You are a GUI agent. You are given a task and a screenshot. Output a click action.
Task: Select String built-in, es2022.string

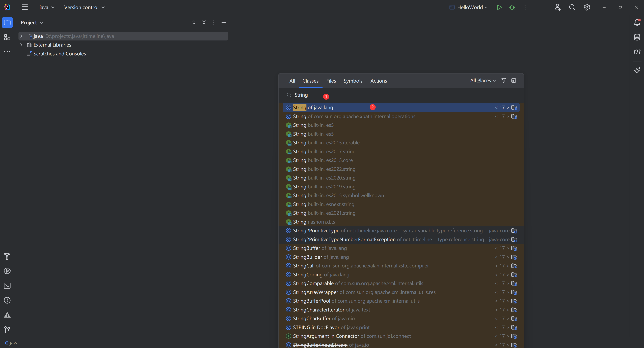401,169
